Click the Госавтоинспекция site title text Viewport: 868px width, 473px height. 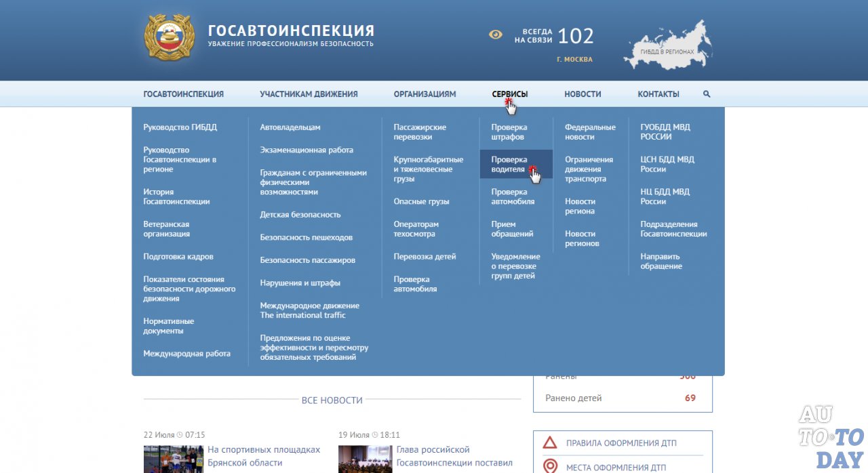[x=291, y=31]
